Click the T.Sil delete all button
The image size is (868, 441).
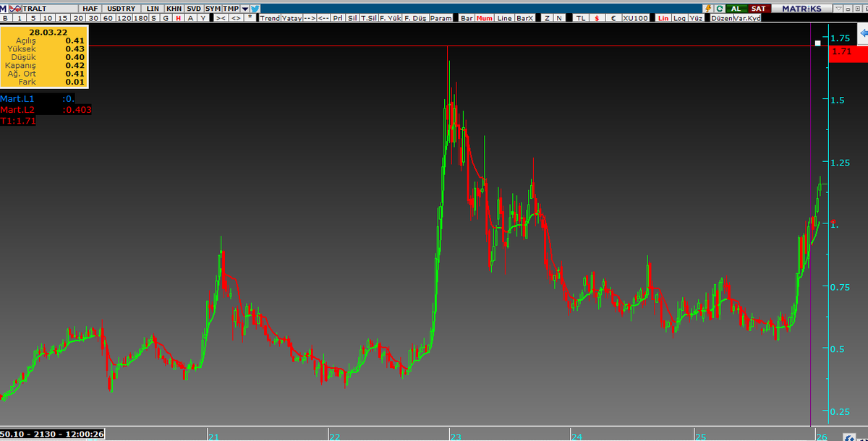click(367, 17)
